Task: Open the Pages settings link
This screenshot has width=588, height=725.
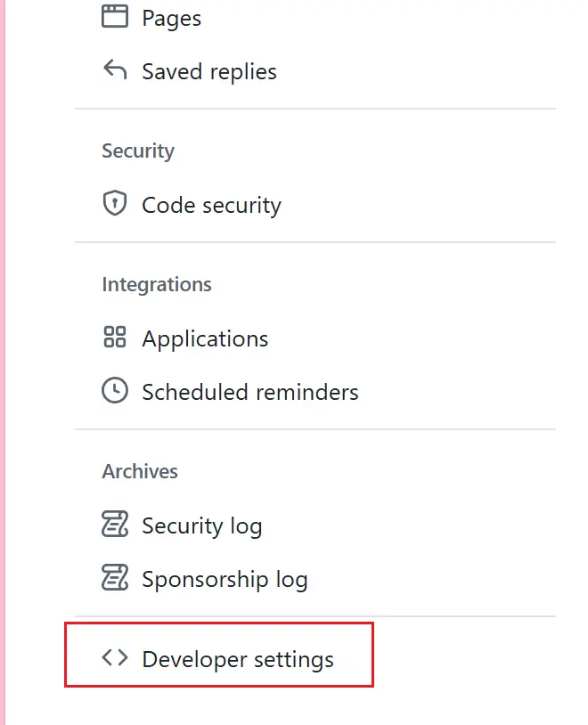Action: pos(171,18)
